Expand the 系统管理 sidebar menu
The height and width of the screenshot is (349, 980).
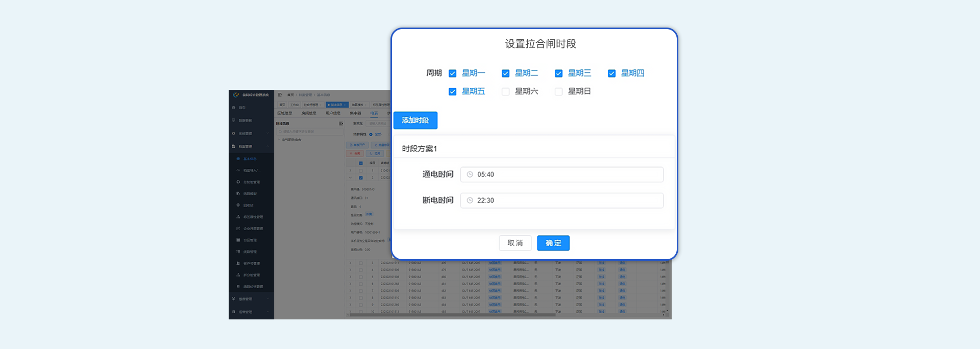pyautogui.click(x=250, y=134)
